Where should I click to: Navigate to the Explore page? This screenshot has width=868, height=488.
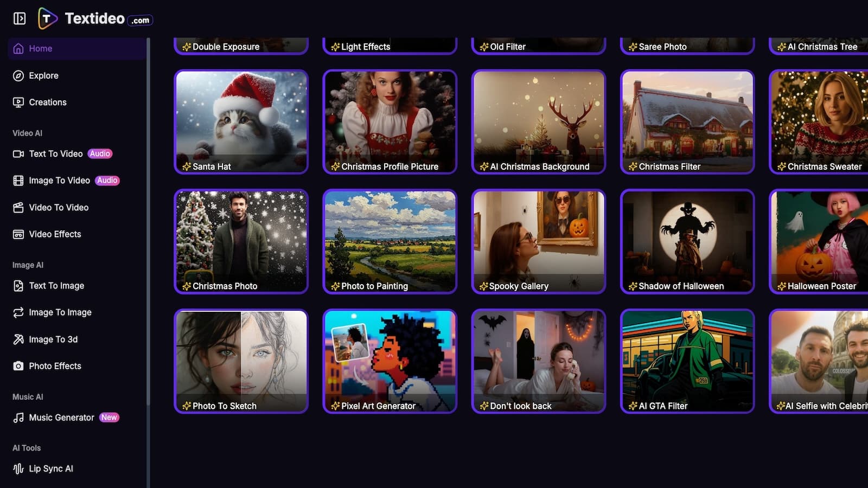[x=43, y=75]
